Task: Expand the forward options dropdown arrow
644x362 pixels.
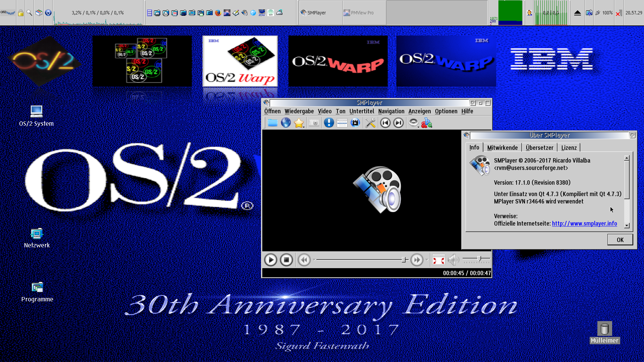Action: 427,260
